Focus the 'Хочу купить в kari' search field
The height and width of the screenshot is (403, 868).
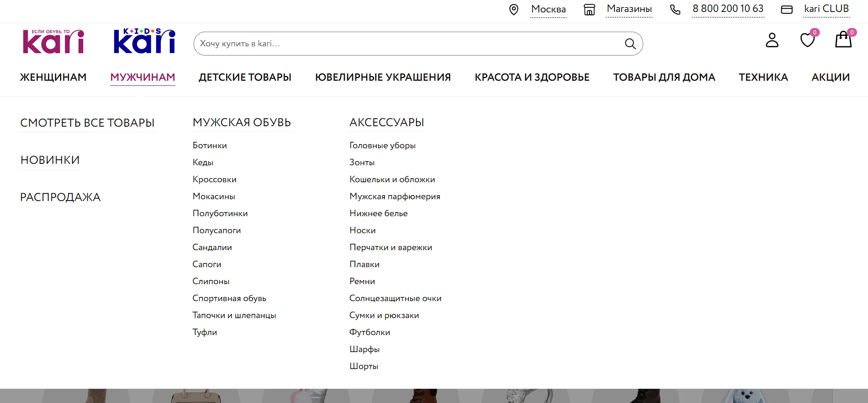404,44
